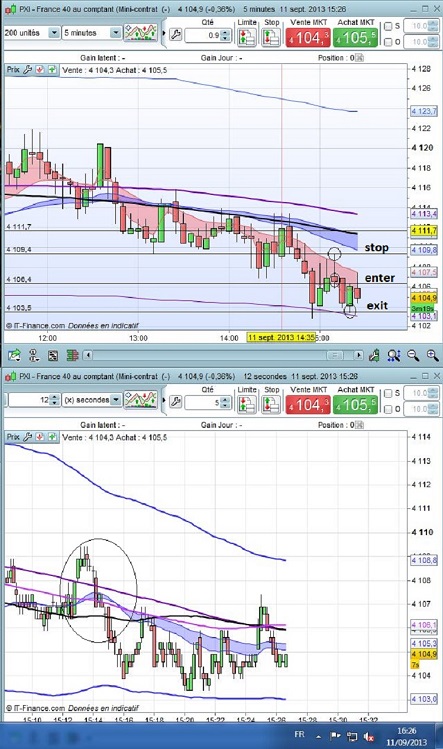The image size is (443, 749).
Task: Click the S value field 10.0 in the top window
Action: point(421,26)
